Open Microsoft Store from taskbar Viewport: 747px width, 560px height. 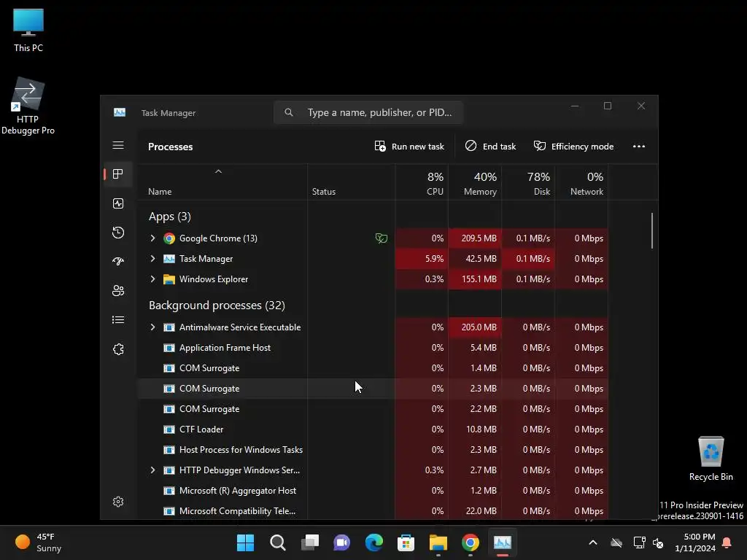coord(406,542)
